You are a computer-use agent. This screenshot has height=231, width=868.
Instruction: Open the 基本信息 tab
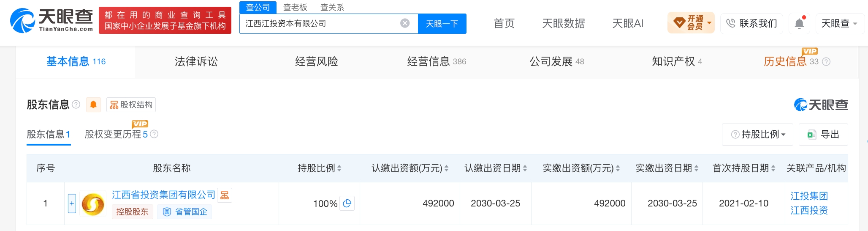[76, 62]
